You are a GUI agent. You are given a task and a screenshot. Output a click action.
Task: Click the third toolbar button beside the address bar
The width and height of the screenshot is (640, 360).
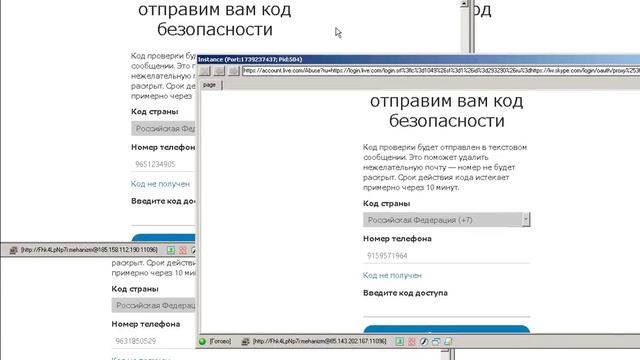point(233,71)
